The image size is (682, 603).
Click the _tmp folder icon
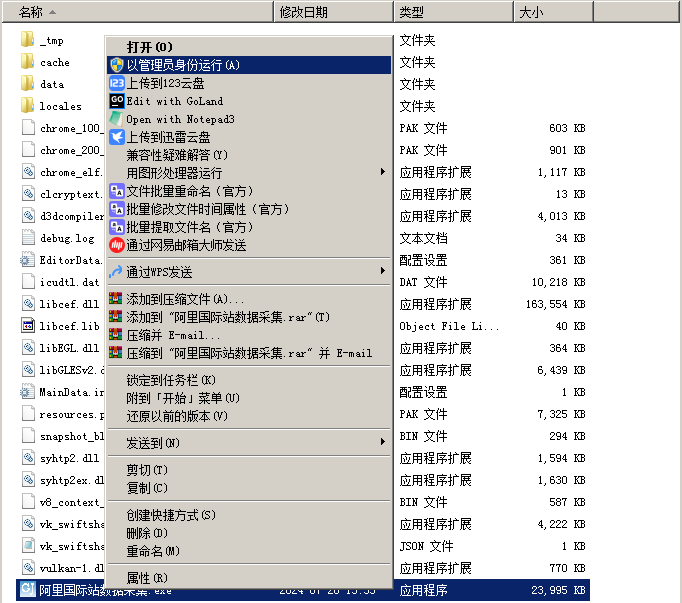pyautogui.click(x=27, y=39)
